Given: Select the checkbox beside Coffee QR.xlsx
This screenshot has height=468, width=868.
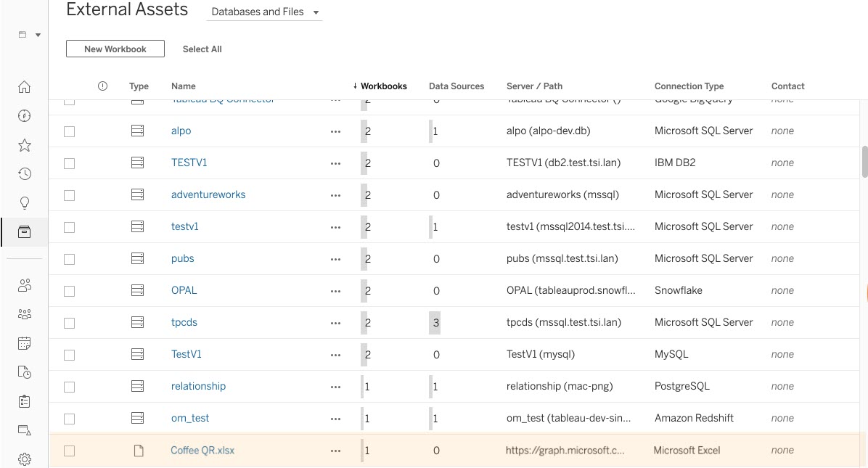Looking at the screenshot, I should coord(69,451).
